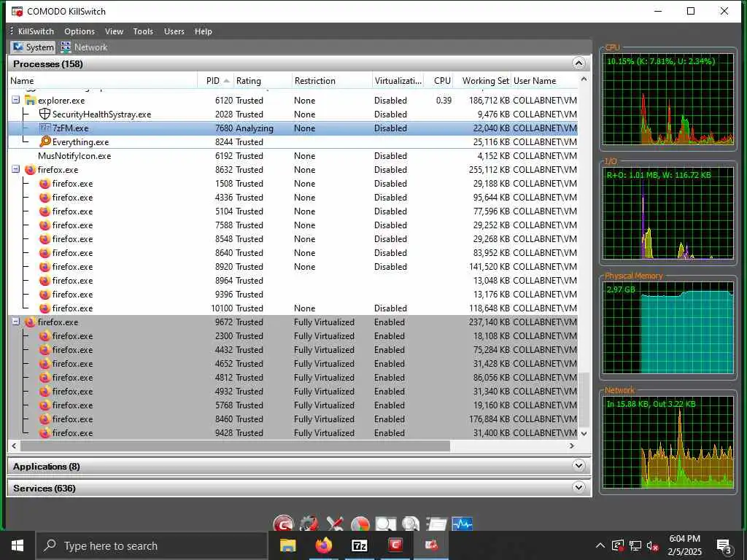Screen dimensions: 747x560
Task: Click the System tab monitor icon
Action: click(x=18, y=47)
